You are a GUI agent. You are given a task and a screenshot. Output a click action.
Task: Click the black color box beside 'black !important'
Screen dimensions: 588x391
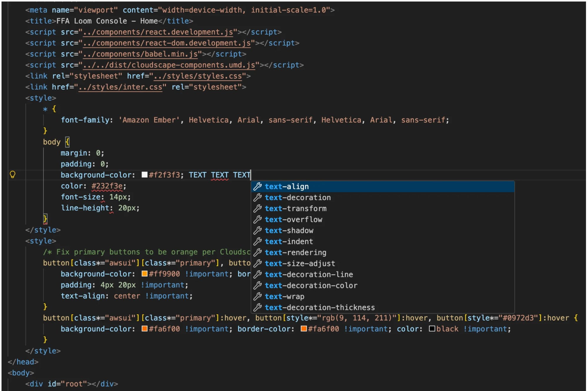click(x=432, y=329)
